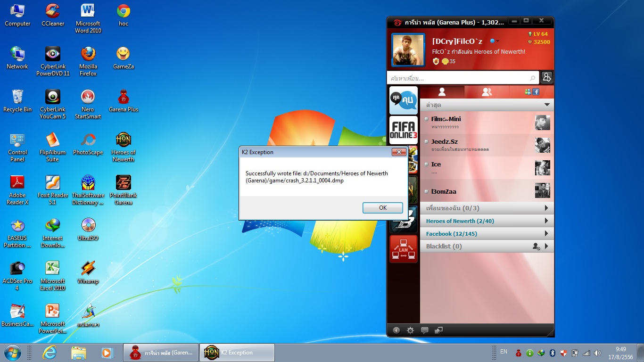Open the Garena Plus desktop shortcut
Image resolution: width=644 pixels, height=362 pixels.
click(124, 101)
